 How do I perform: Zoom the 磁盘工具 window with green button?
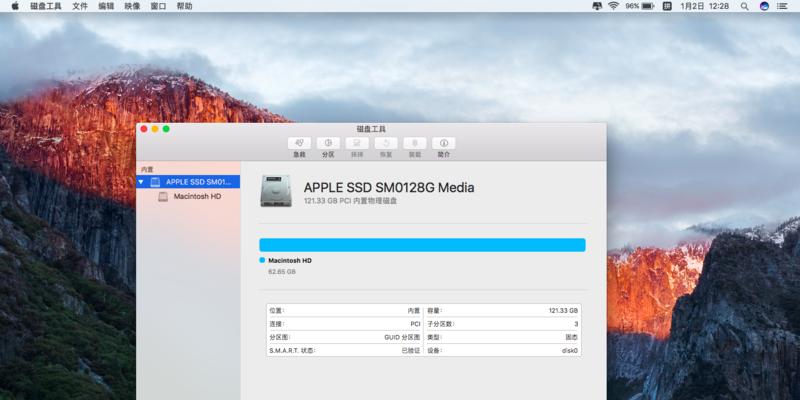[x=166, y=129]
